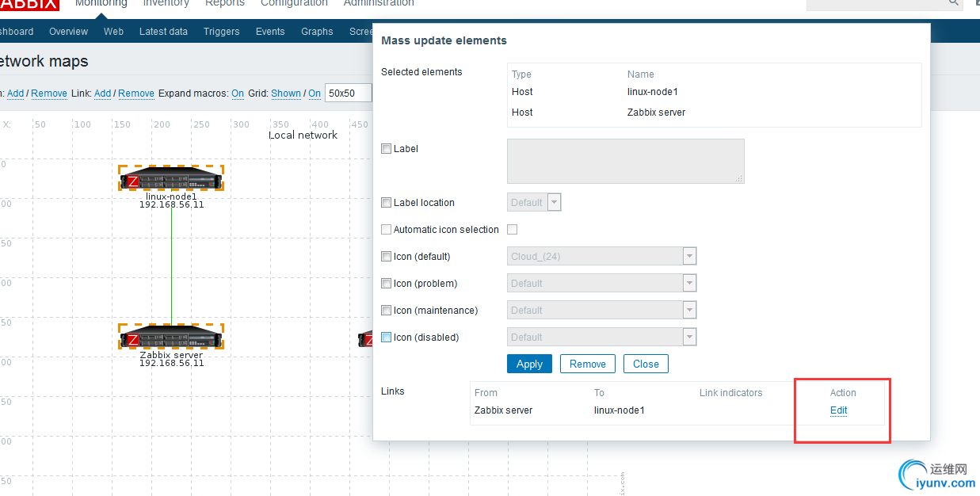Image resolution: width=980 pixels, height=496 pixels.
Task: Click the search magnifier icon
Action: (x=954, y=3)
